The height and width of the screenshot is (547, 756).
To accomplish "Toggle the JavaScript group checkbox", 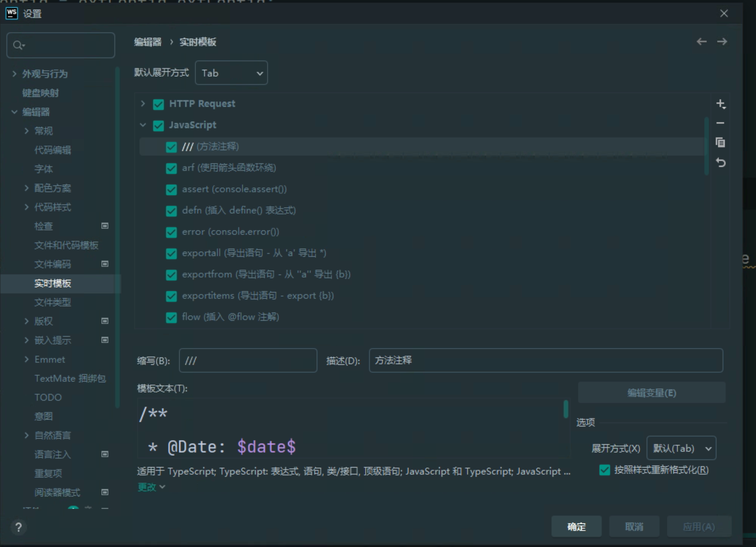I will [x=158, y=125].
